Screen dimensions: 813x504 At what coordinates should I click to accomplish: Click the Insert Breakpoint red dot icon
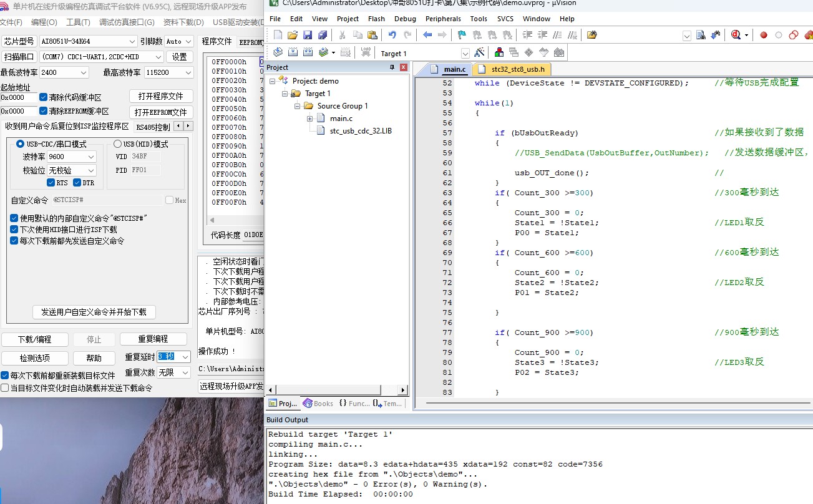[763, 35]
